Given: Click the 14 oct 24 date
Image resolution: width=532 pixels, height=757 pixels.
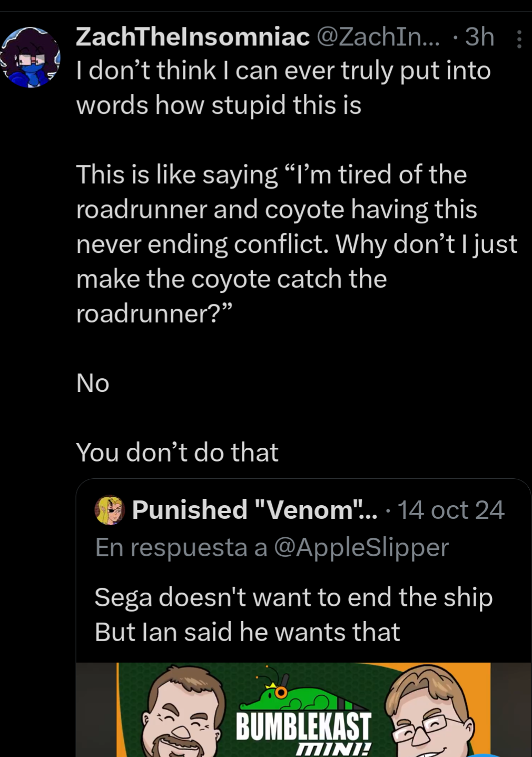Looking at the screenshot, I should click(450, 510).
